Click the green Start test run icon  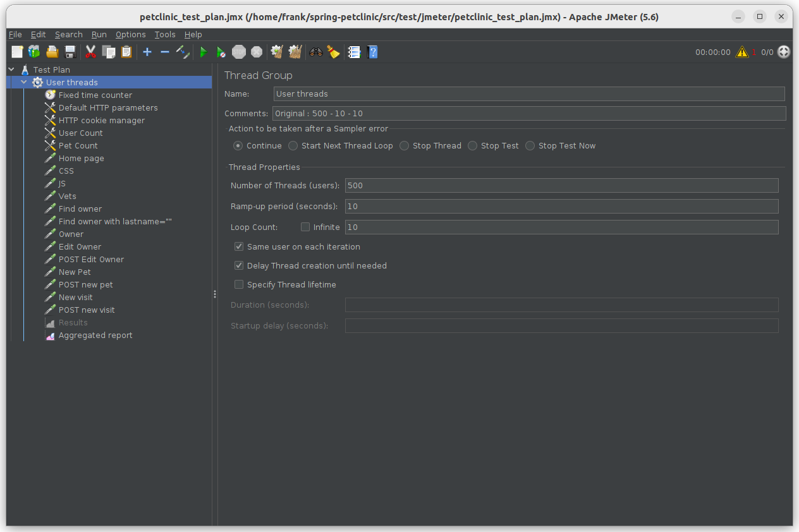(204, 52)
